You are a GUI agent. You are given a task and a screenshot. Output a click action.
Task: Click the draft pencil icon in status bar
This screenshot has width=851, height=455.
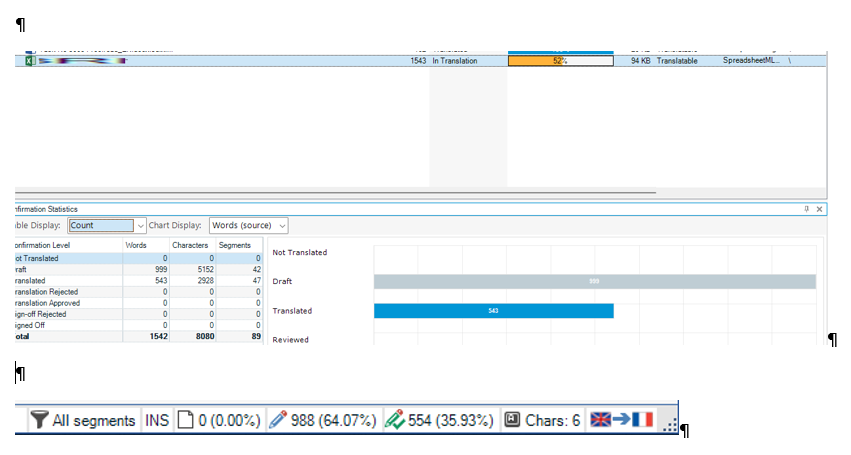277,420
